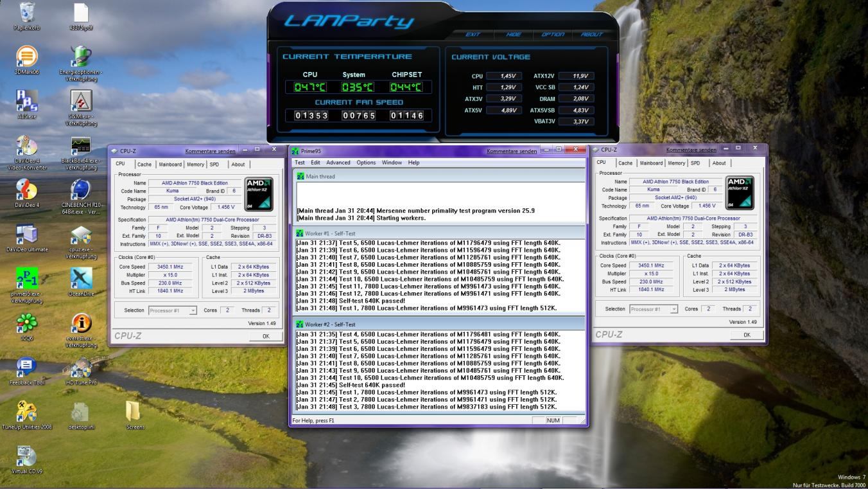Click Core Speed 3450.1 MHz in left CPU-Z
Viewport: 868px width, 489px height.
point(169,267)
